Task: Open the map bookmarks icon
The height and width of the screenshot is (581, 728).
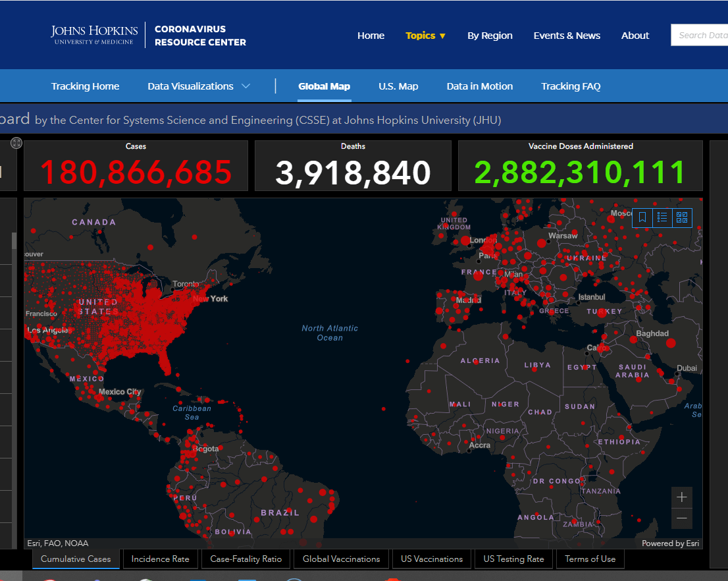Action: click(642, 217)
